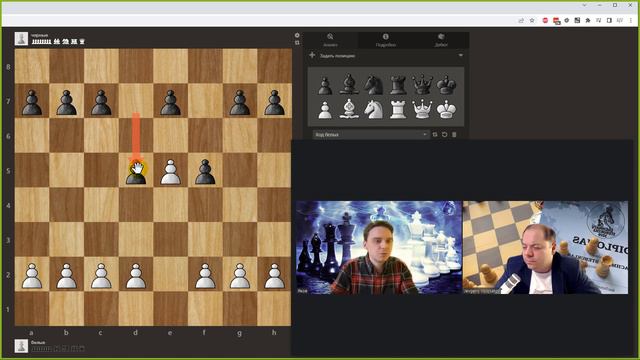Select the black king from piece palette
640x360 pixels.
[447, 85]
